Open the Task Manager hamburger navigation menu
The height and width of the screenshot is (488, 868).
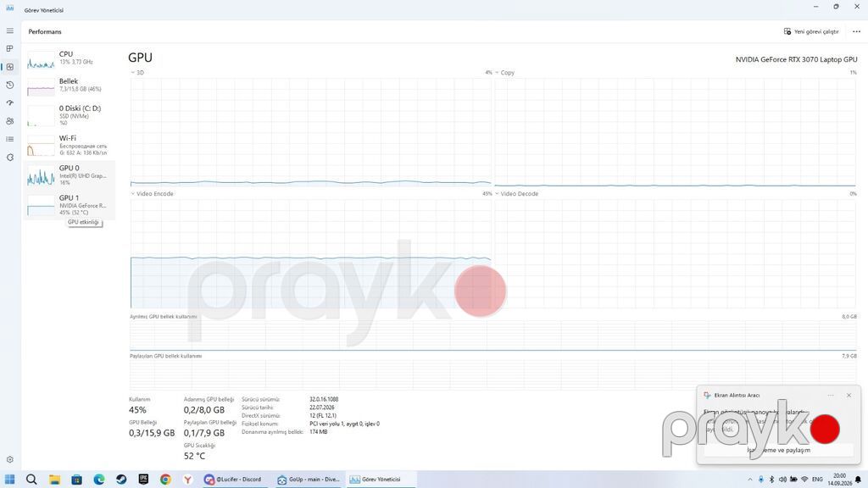(10, 31)
